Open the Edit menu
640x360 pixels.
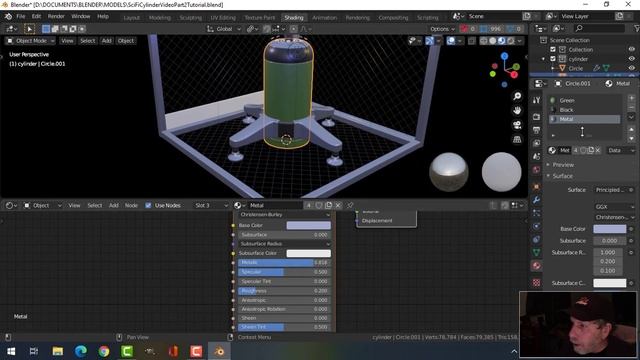(36, 17)
